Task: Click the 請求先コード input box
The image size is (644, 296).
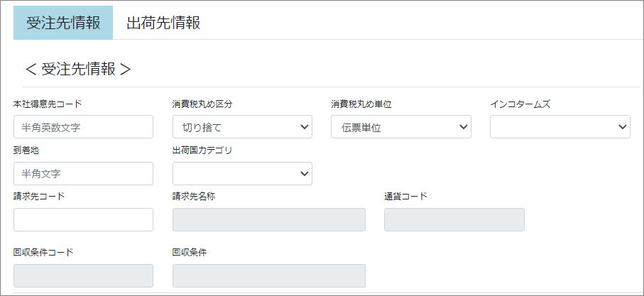Action: pyautogui.click(x=83, y=219)
